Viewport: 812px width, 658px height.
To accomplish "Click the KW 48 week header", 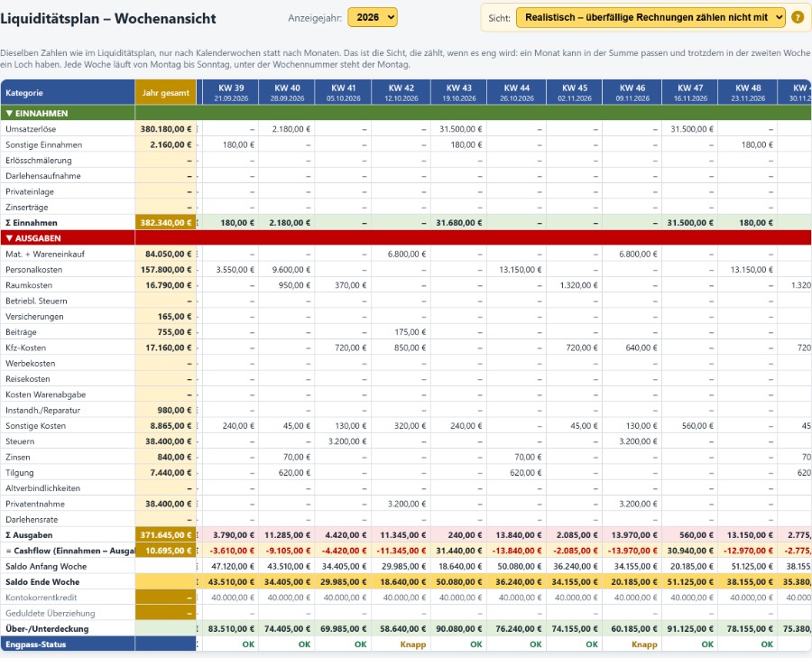I will 748,93.
